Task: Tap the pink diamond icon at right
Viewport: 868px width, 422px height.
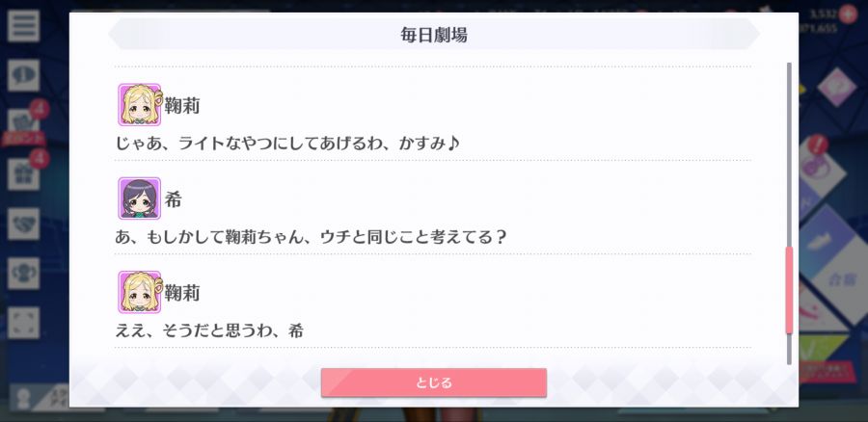Action: (x=836, y=87)
